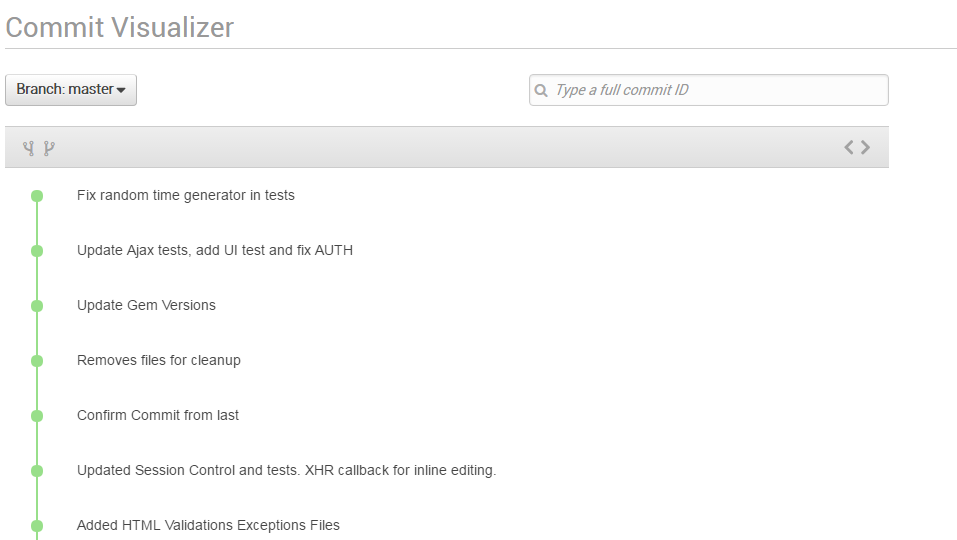
Task: Open the Branch: master dropdown
Action: point(71,90)
